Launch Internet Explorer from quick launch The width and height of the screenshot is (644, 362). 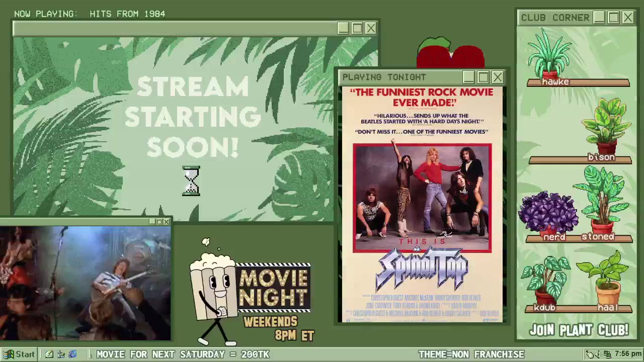coord(72,354)
